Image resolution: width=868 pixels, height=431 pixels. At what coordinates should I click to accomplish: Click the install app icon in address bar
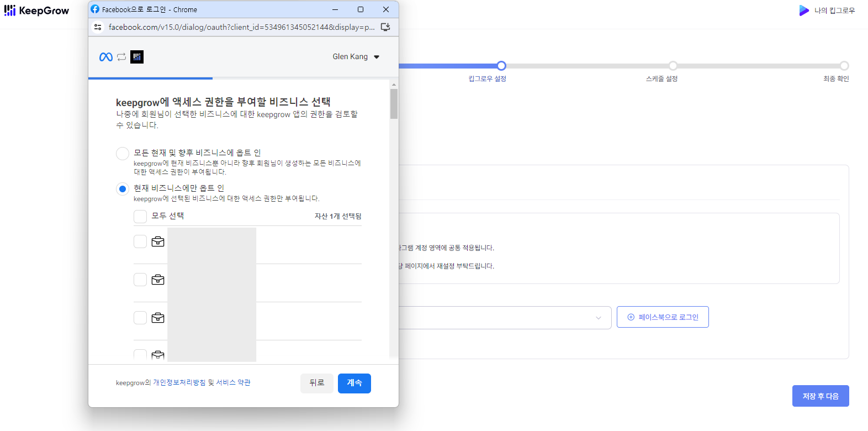[x=385, y=27]
